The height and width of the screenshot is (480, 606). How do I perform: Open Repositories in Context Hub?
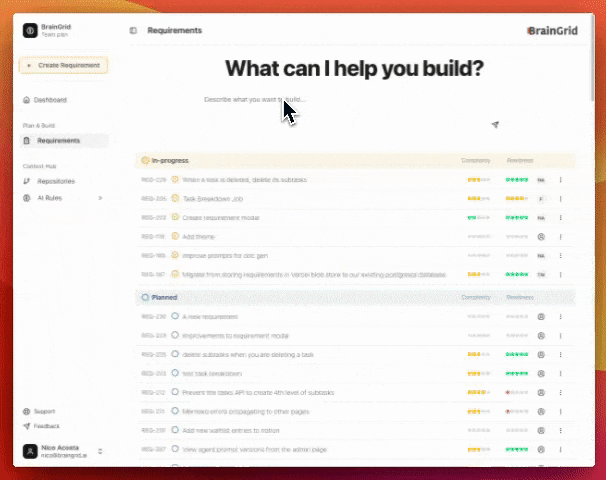[x=56, y=181]
